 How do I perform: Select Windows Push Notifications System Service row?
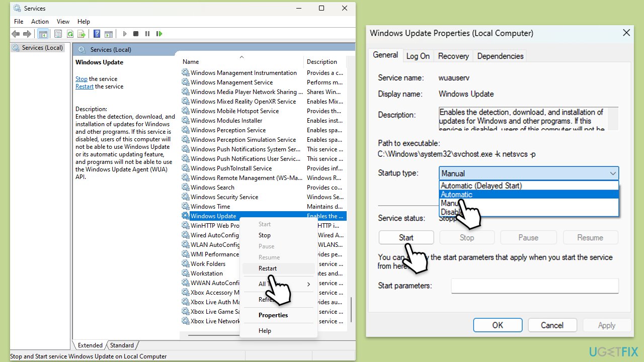pyautogui.click(x=264, y=149)
